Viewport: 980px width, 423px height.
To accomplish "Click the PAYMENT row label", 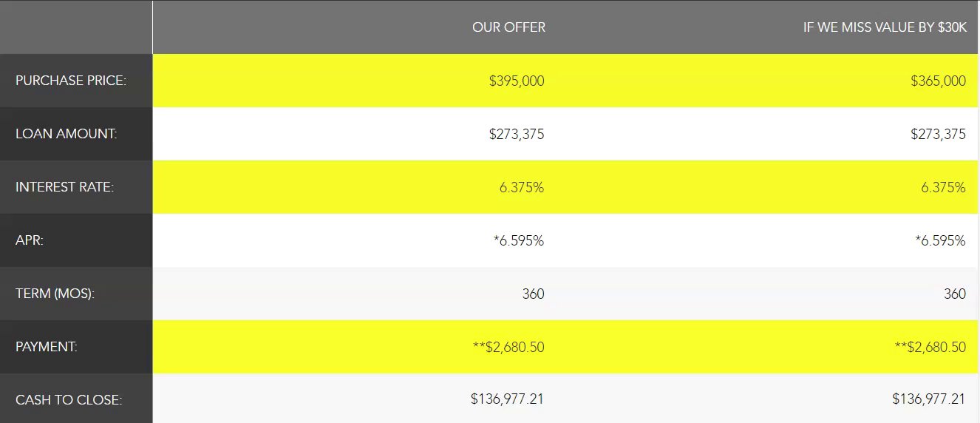I will 47,347.
